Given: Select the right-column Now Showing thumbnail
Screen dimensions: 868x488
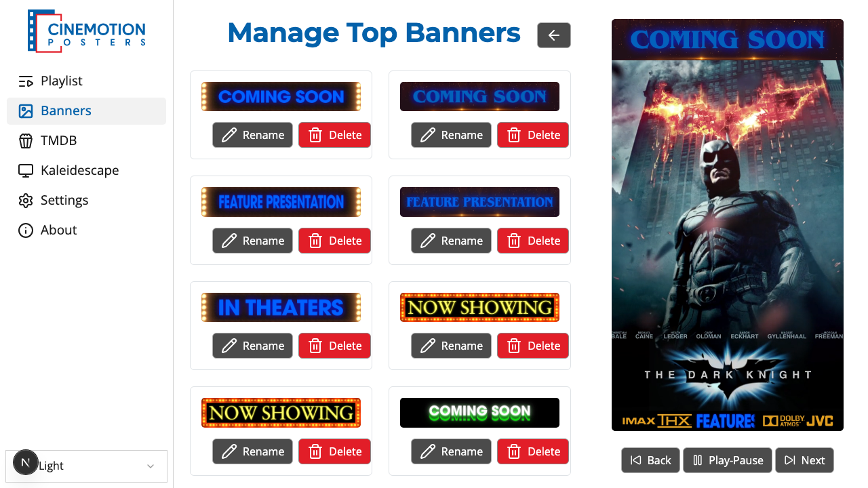Looking at the screenshot, I should pyautogui.click(x=479, y=307).
